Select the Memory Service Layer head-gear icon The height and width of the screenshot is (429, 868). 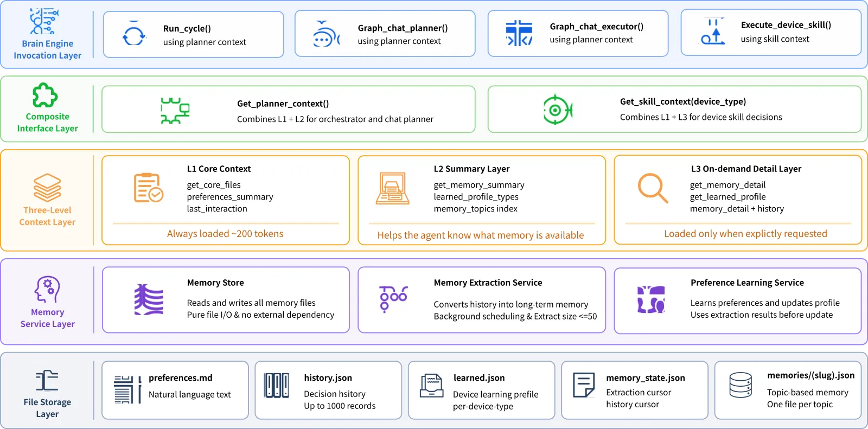[x=47, y=289]
